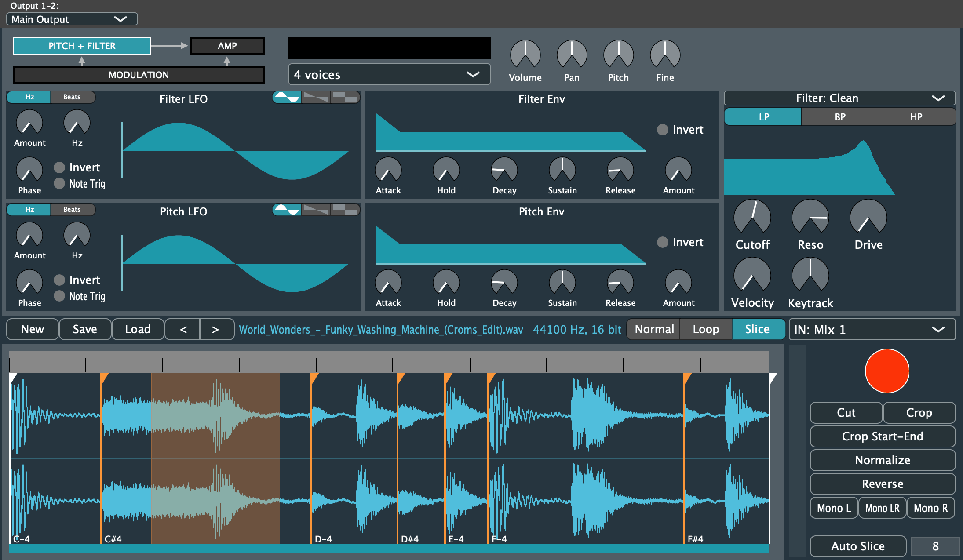963x560 pixels.
Task: Switch Pitch LFO rate to Beats
Action: [x=72, y=210]
